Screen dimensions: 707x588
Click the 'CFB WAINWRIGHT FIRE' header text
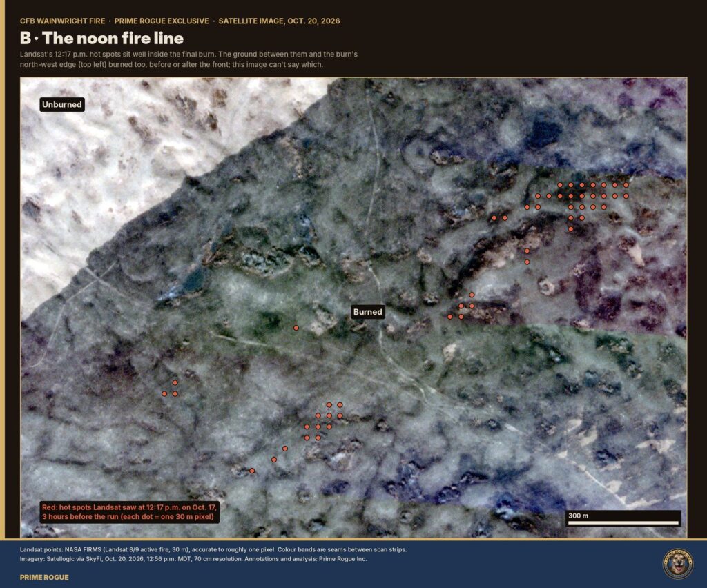62,21
